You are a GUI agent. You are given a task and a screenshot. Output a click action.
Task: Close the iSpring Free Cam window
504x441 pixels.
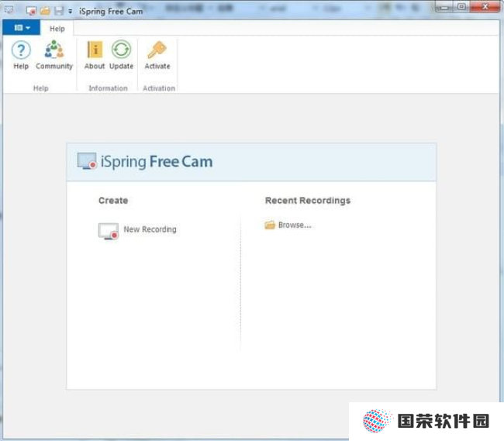click(x=485, y=6)
